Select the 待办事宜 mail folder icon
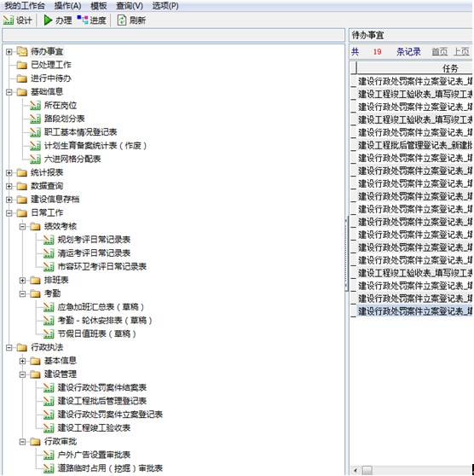This screenshot has height=476, width=474. (x=22, y=51)
